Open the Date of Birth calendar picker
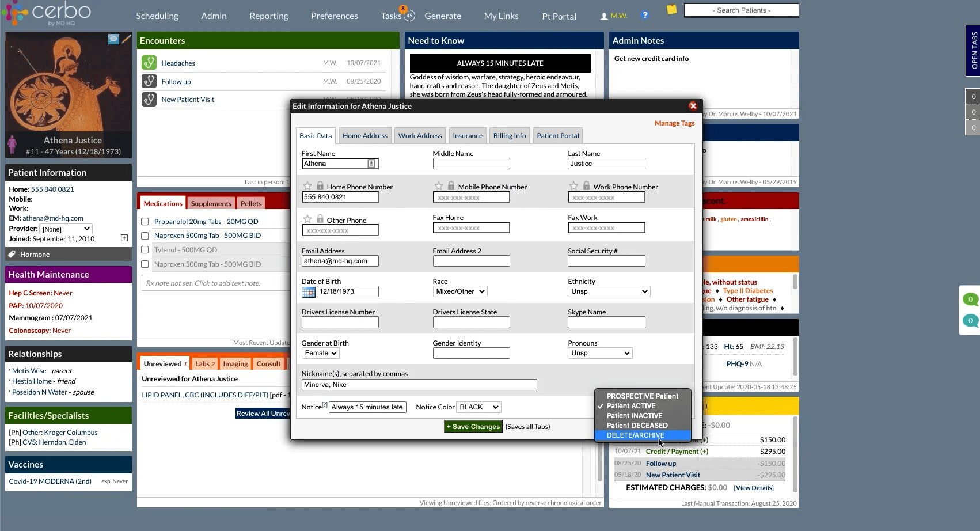Viewport: 980px width, 531px height. [x=308, y=292]
